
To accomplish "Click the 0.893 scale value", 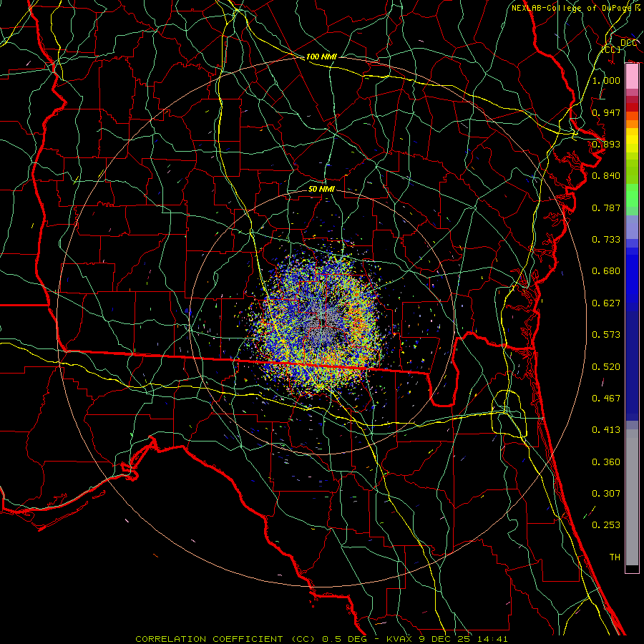I will coord(606,144).
